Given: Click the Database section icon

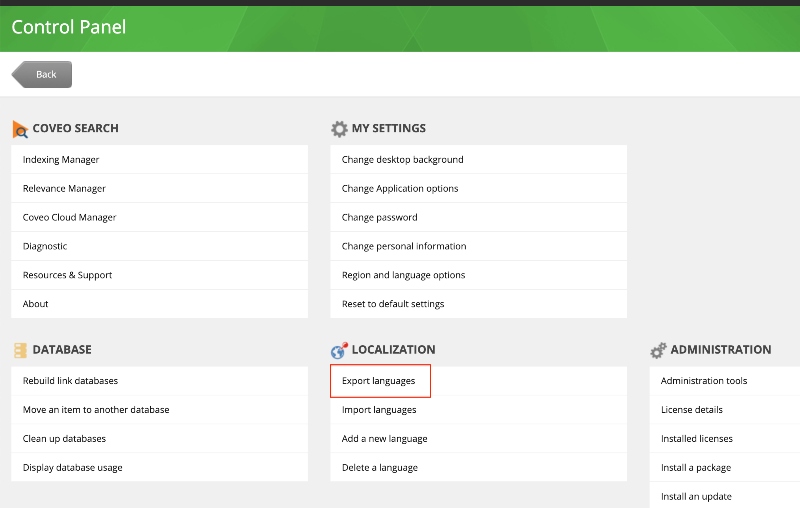Looking at the screenshot, I should coord(20,350).
